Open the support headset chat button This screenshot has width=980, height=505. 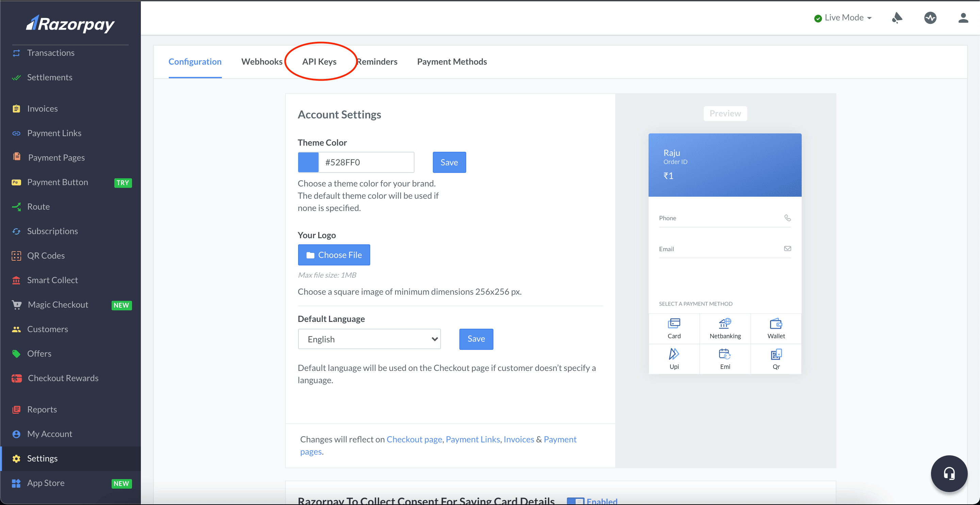pos(949,473)
